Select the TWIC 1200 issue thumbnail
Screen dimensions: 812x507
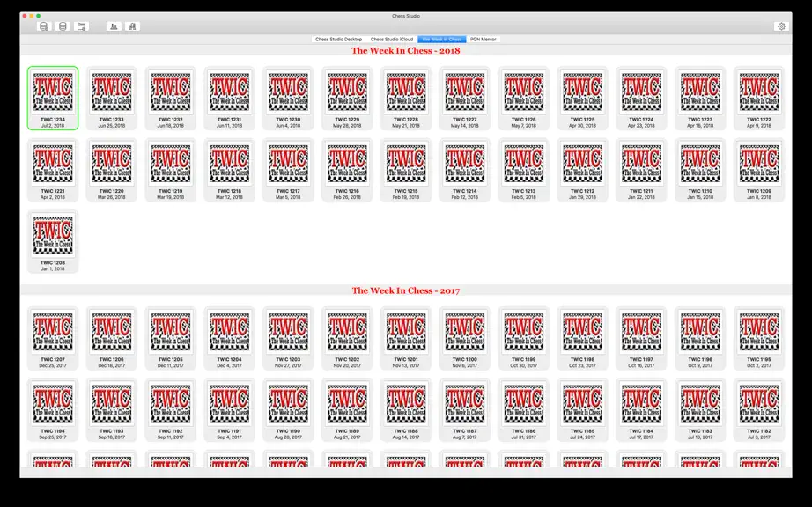point(465,338)
